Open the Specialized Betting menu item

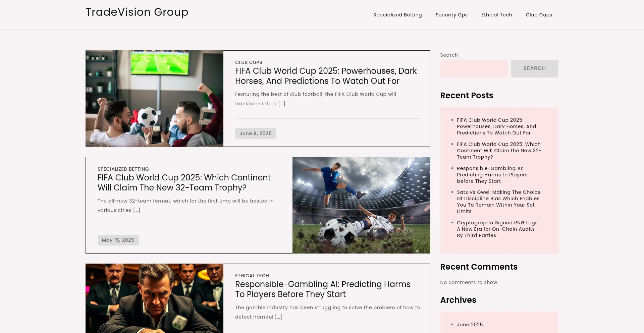coord(397,15)
